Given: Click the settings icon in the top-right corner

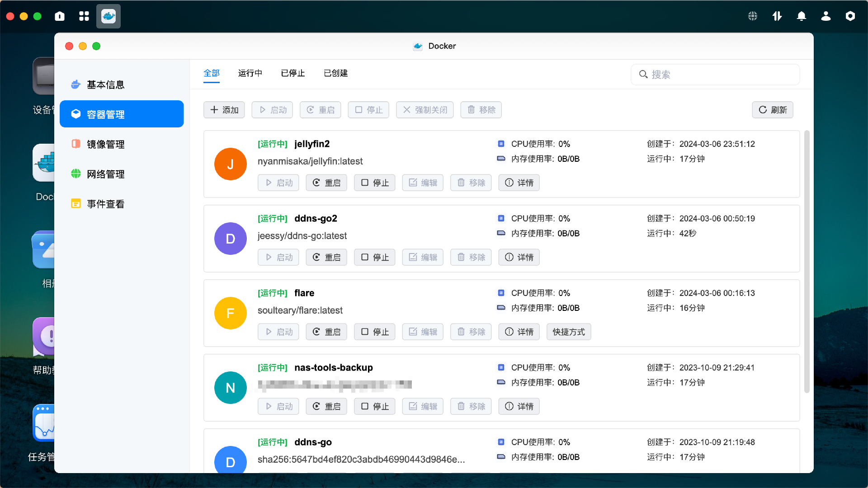Looking at the screenshot, I should 850,16.
